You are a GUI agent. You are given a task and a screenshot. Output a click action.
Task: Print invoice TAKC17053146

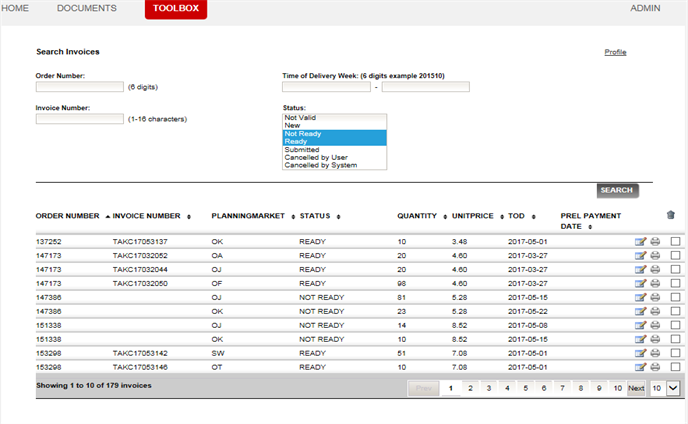point(655,368)
